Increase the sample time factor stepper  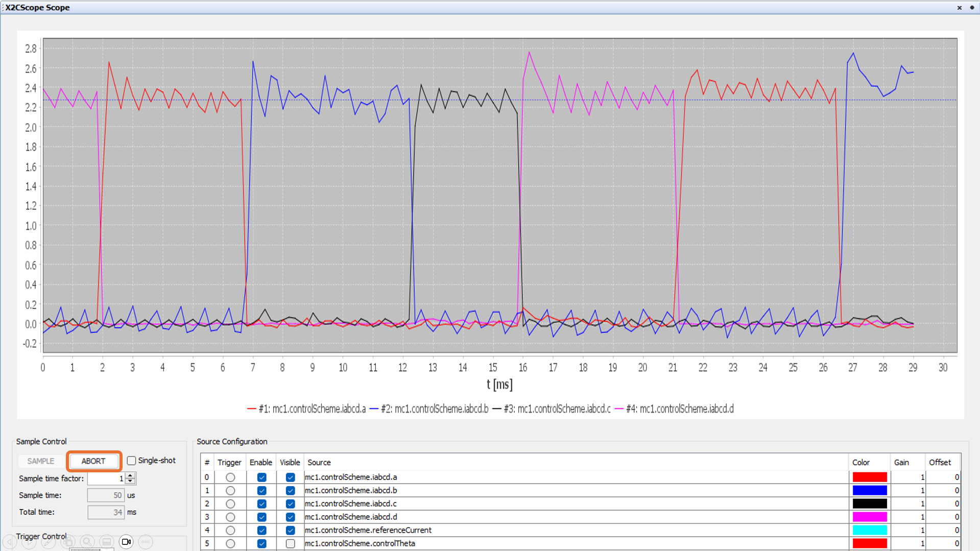tap(131, 475)
